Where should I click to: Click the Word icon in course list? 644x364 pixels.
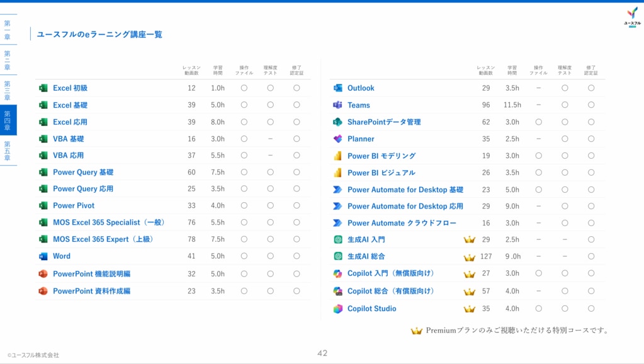pyautogui.click(x=43, y=256)
